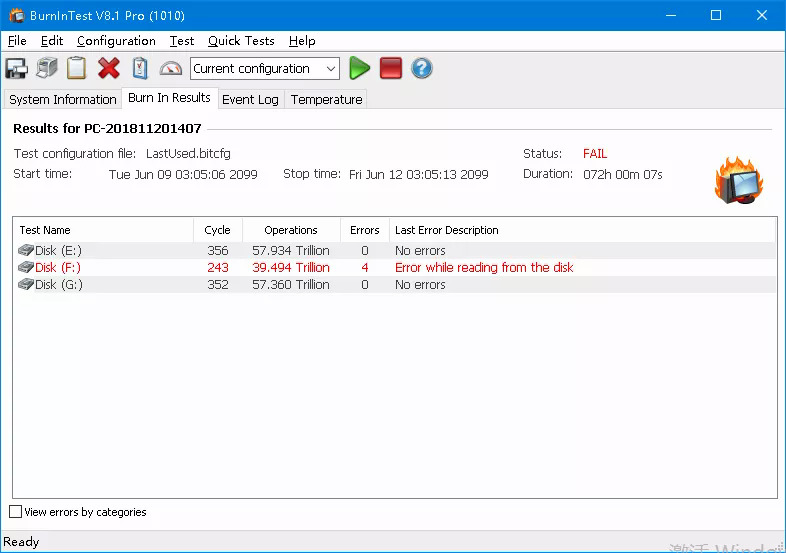The height and width of the screenshot is (553, 786).
Task: Switch to the System Information tab
Action: pyautogui.click(x=63, y=100)
